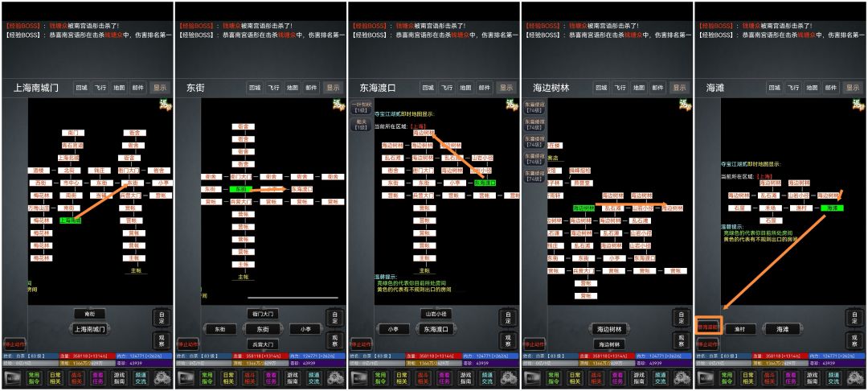Viewport: 868px width, 391px height.
Task: Click the gold badge icon in 东海渡口 map corner
Action: click(511, 105)
